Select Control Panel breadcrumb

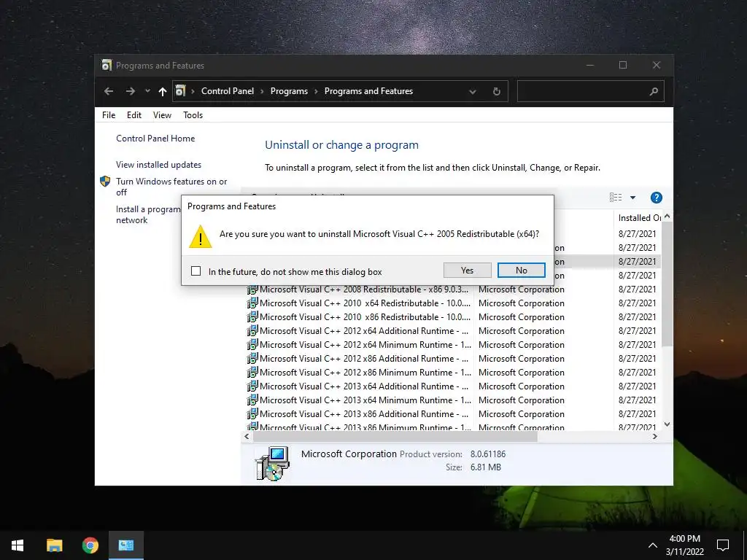coord(228,91)
